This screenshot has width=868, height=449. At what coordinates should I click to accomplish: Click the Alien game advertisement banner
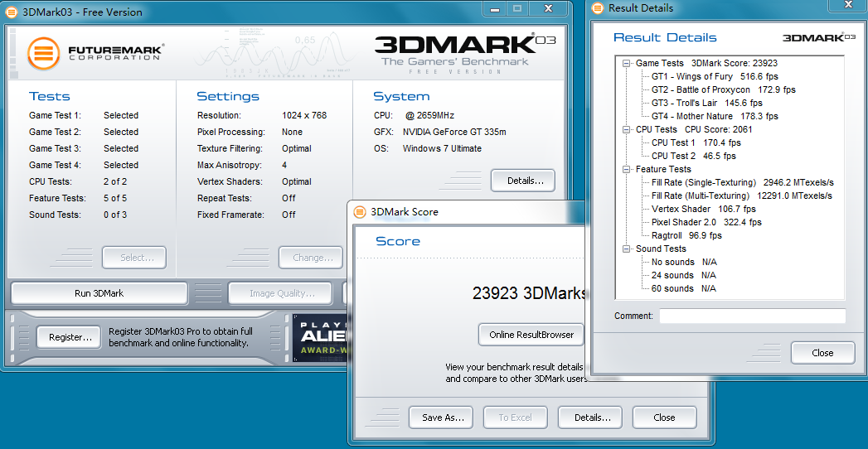pos(321,337)
